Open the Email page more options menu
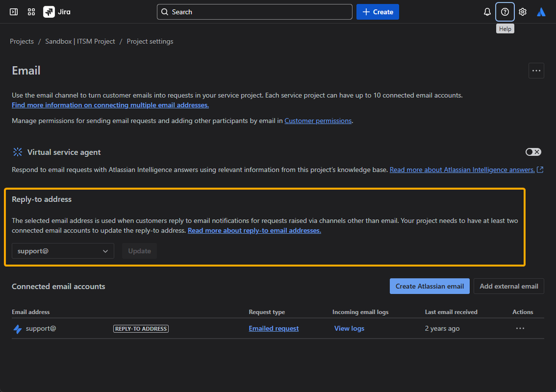 click(x=536, y=71)
